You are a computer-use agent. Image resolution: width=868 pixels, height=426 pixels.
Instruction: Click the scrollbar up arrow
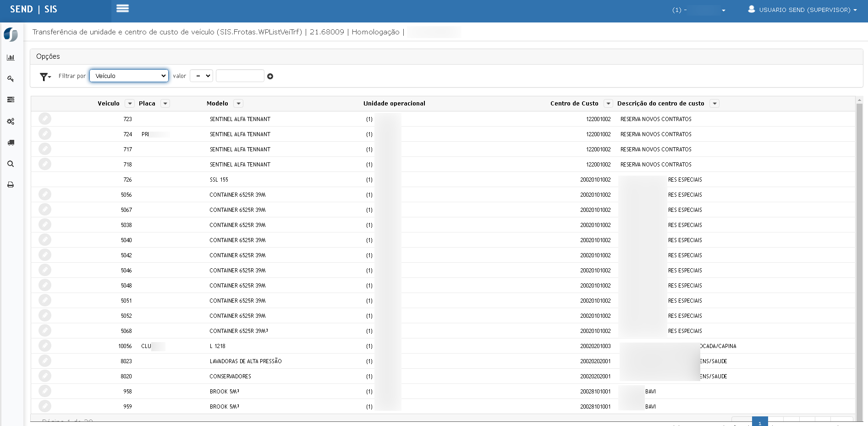point(859,100)
